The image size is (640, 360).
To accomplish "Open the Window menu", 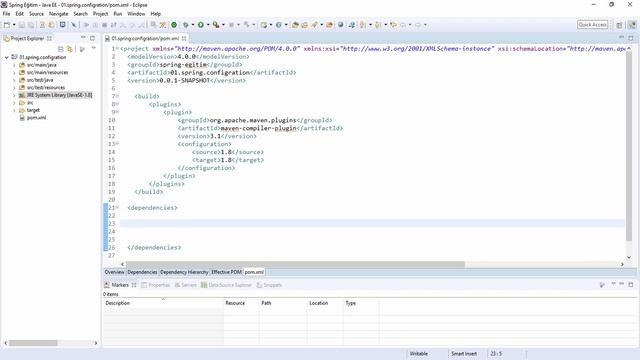I will (136, 14).
